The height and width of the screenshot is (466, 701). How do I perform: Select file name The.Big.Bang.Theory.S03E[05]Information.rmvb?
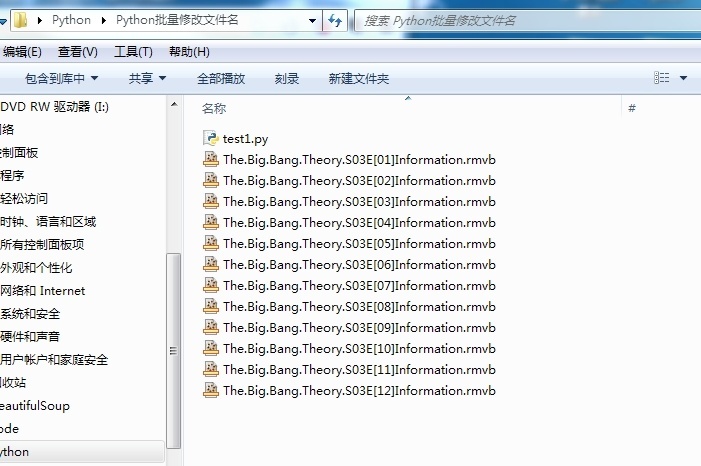tap(359, 244)
